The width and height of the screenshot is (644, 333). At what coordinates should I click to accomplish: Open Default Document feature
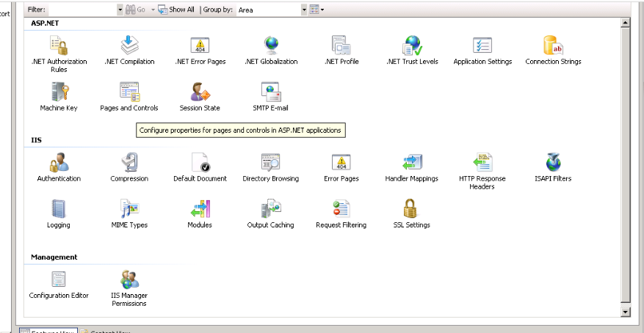pos(200,167)
